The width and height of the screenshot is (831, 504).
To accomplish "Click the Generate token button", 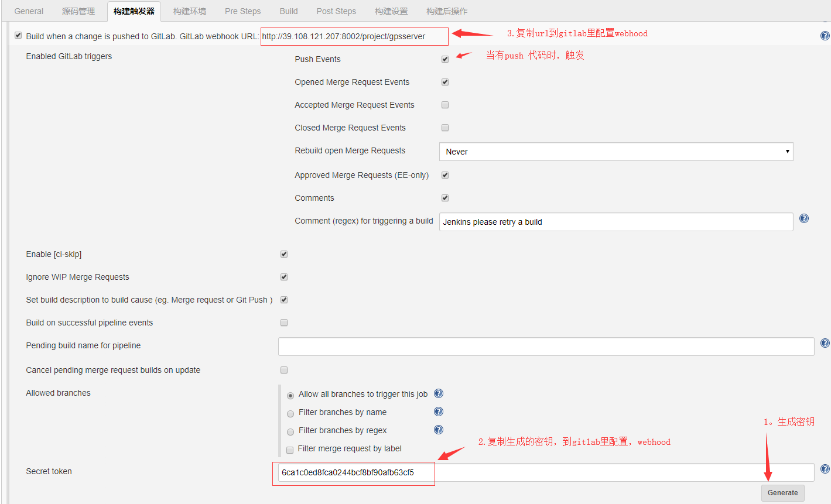I will point(783,493).
